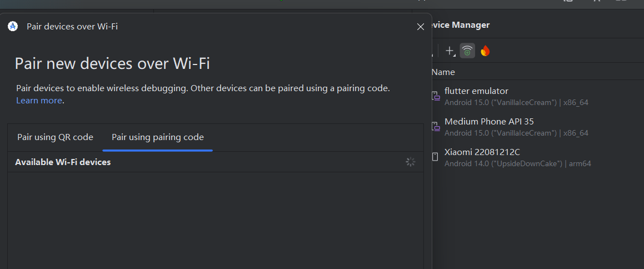Viewport: 644px width, 269px height.
Task: Click the Device Manager panel title
Action: tap(461, 25)
